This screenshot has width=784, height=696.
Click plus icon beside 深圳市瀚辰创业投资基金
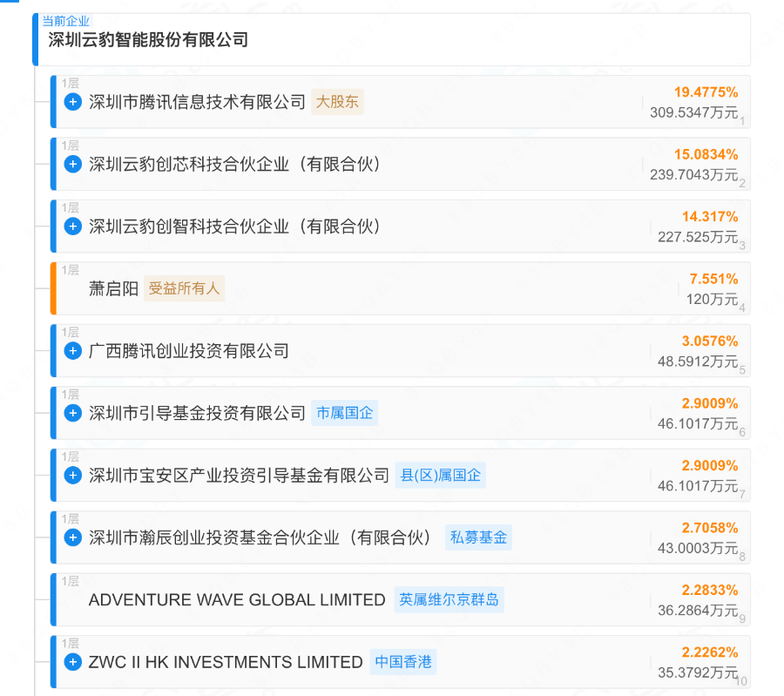pyautogui.click(x=73, y=537)
